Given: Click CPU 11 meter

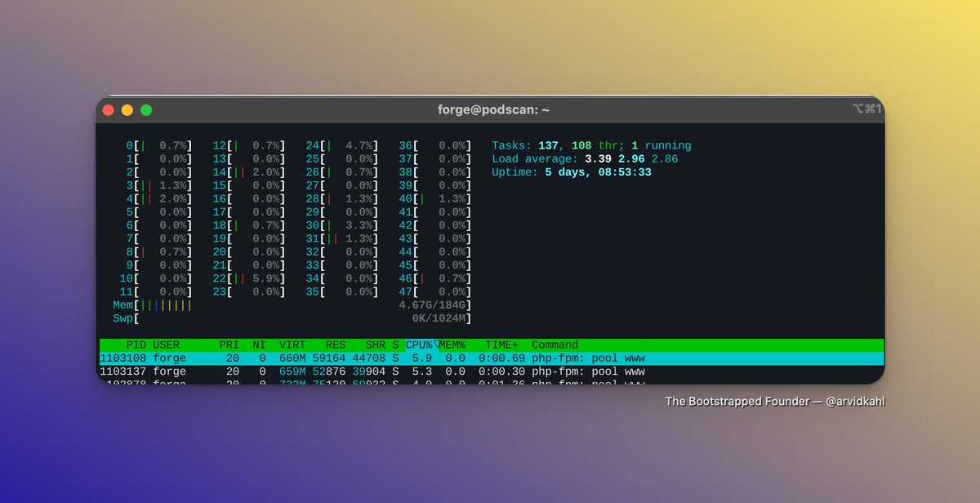Looking at the screenshot, I should pyautogui.click(x=155, y=292).
